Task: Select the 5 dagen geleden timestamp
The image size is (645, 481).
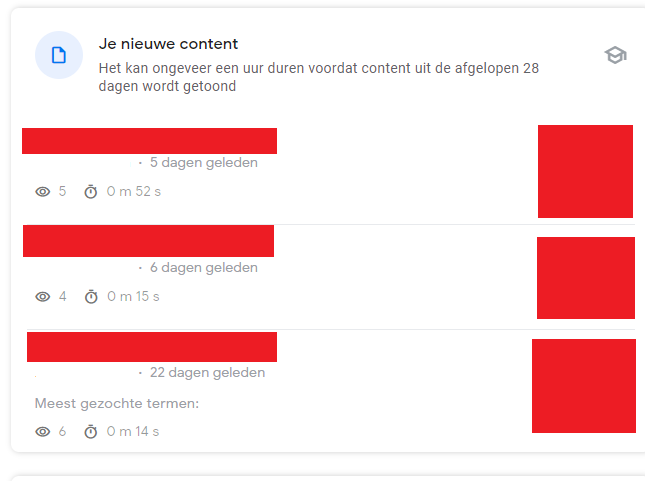Action: 204,163
